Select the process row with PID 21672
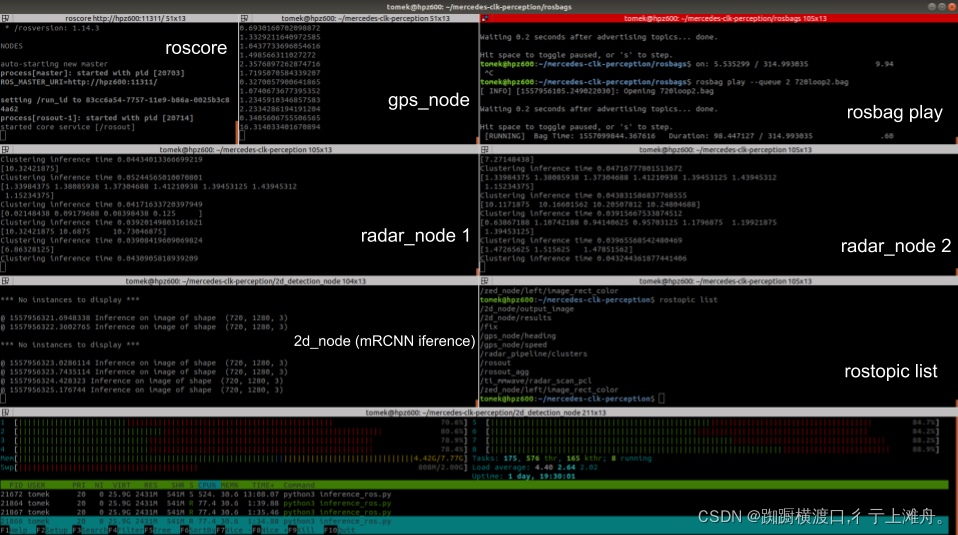The height and width of the screenshot is (535, 958). (x=150, y=494)
